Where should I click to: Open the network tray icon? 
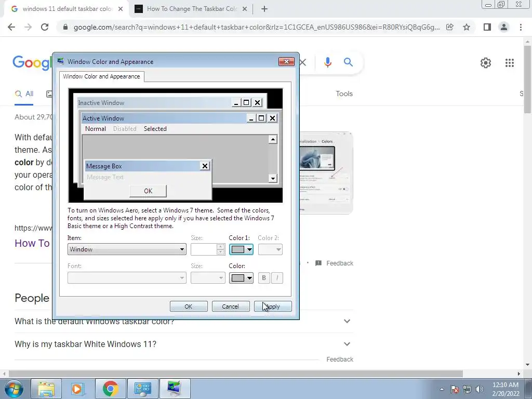point(467,389)
